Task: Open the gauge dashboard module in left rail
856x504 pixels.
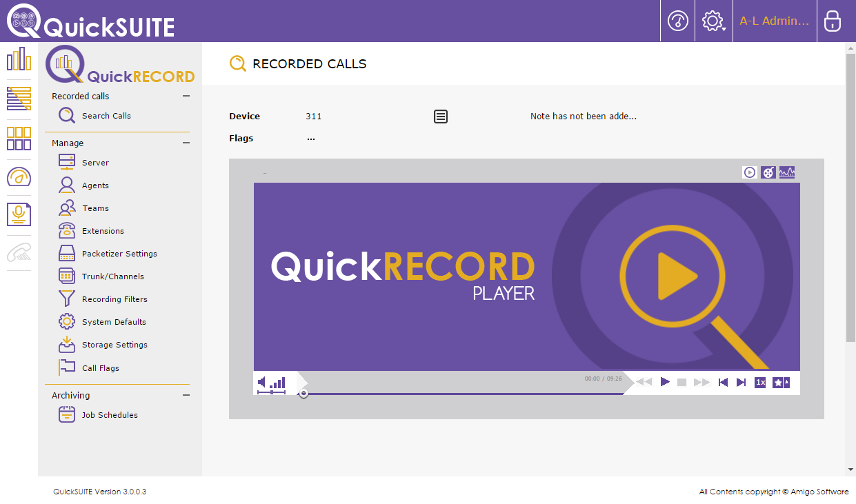Action: [19, 177]
